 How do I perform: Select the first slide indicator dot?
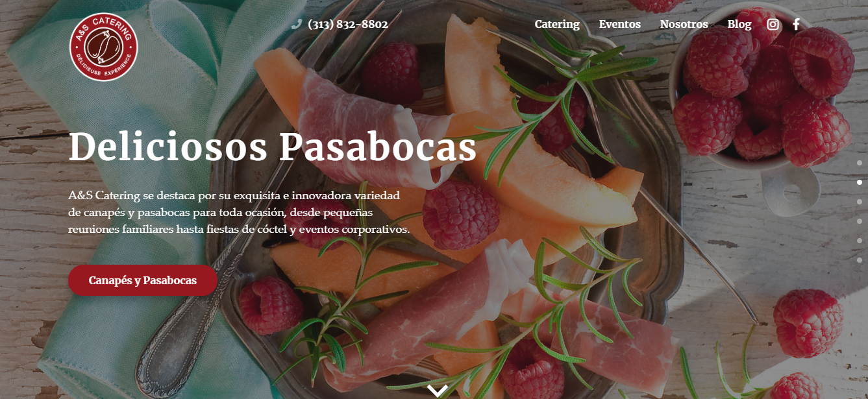click(860, 163)
